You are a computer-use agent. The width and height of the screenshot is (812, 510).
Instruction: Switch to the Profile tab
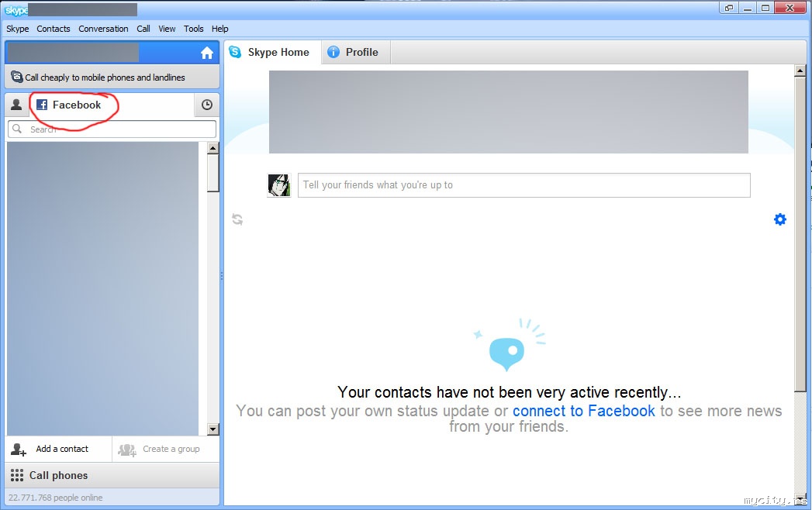tap(355, 52)
